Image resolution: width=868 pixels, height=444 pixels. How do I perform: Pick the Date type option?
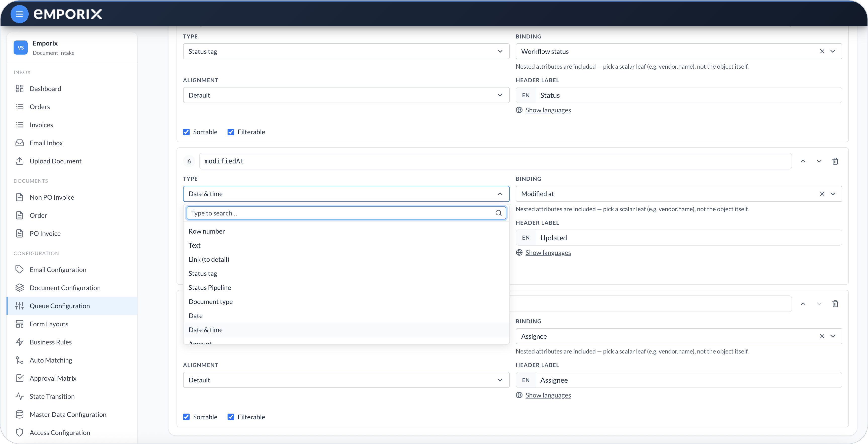click(x=346, y=316)
